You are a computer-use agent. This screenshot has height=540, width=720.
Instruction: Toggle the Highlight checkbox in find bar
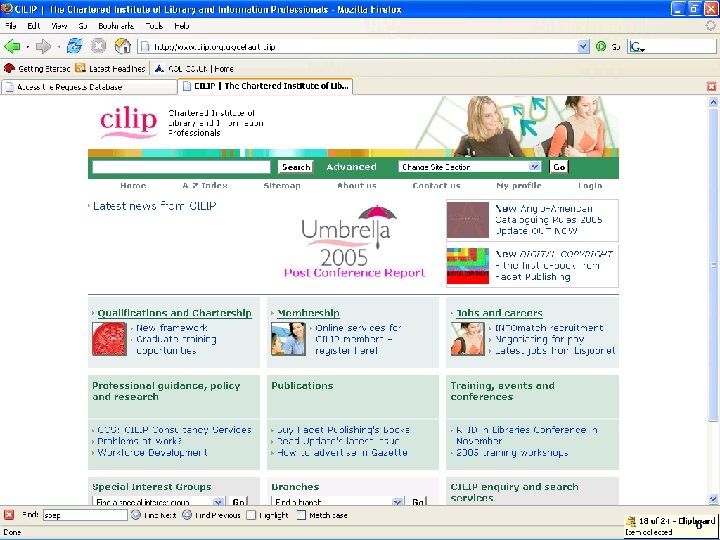[251, 515]
